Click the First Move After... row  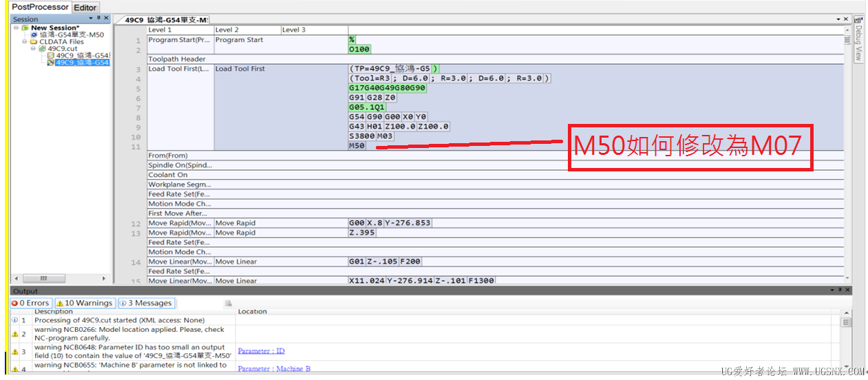(496, 213)
